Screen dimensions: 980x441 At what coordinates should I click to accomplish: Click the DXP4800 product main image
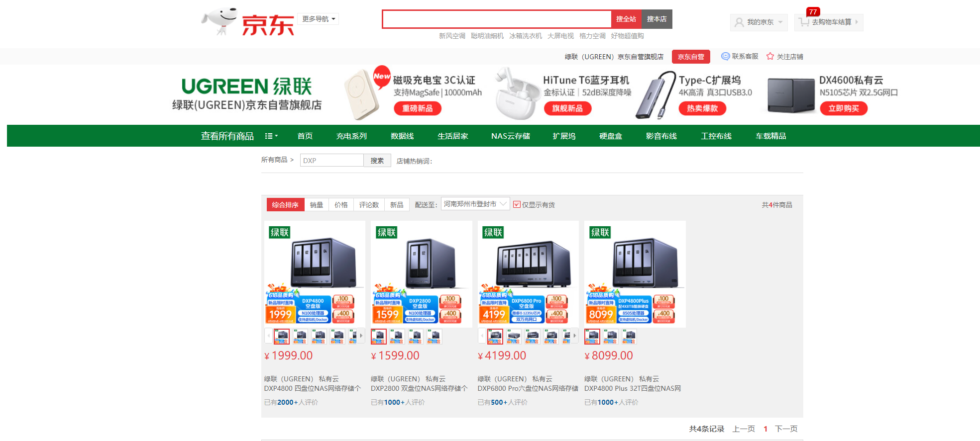pos(315,274)
